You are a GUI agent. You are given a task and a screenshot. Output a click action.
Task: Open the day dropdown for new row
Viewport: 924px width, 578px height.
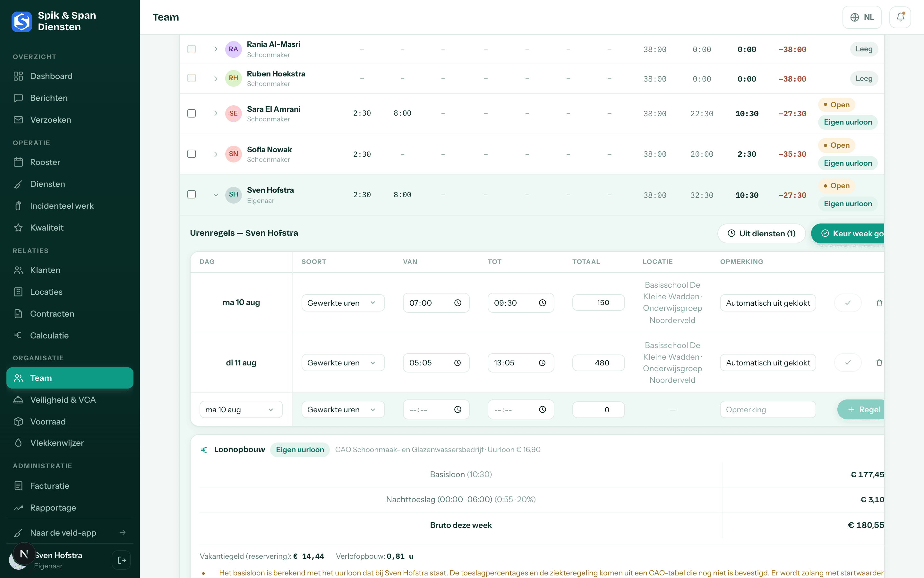(241, 409)
